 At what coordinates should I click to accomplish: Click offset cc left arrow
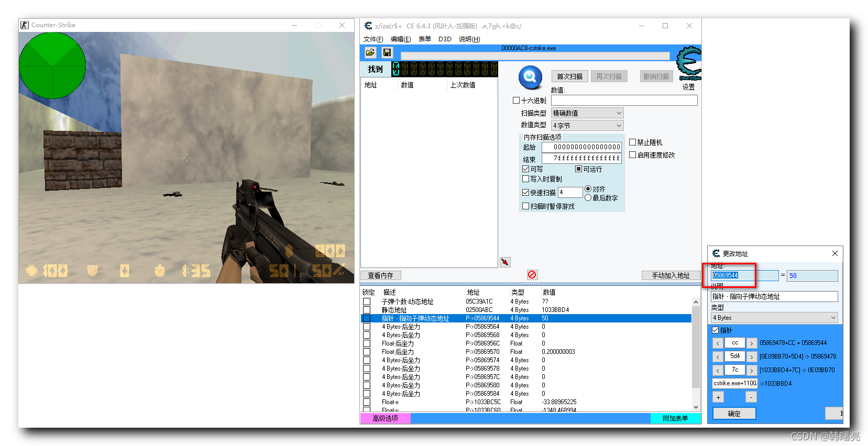point(718,343)
